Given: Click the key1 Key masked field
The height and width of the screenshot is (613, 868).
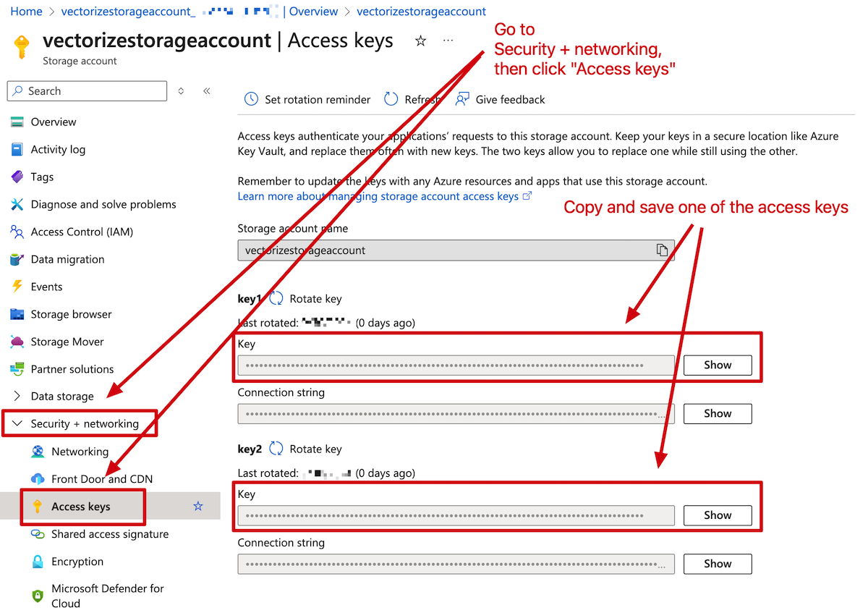Looking at the screenshot, I should point(456,365).
